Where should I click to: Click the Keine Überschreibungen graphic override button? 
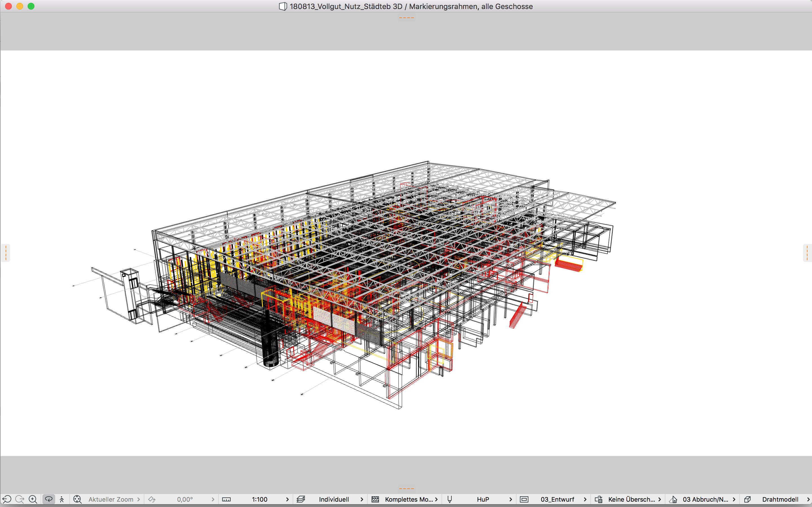point(631,499)
